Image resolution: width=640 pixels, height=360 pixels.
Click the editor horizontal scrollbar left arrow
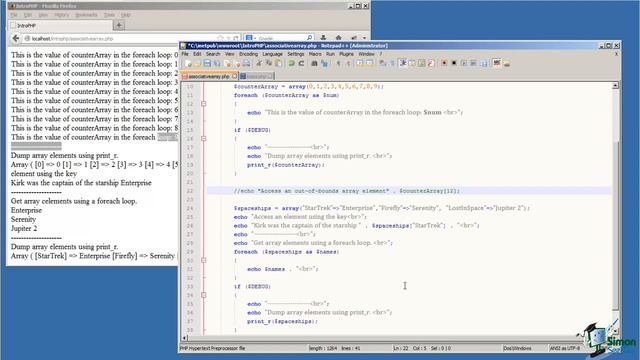coord(184,338)
